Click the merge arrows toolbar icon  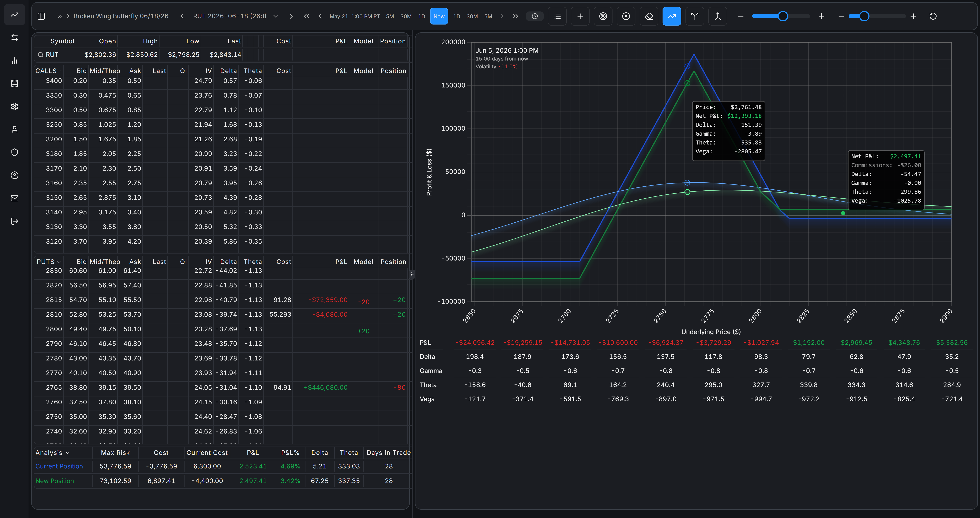point(717,16)
